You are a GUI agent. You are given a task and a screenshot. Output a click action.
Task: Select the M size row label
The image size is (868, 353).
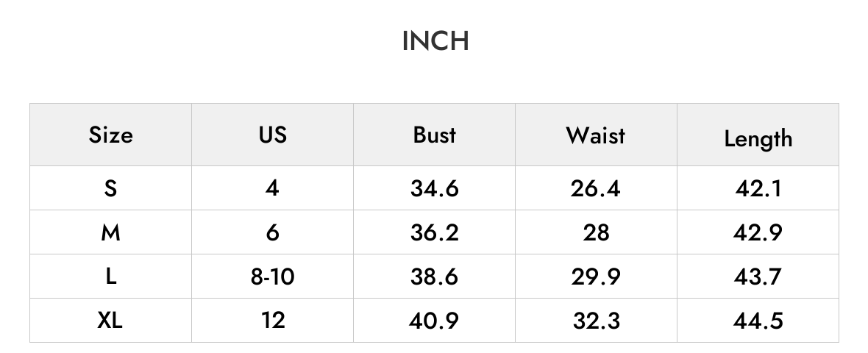tap(111, 232)
